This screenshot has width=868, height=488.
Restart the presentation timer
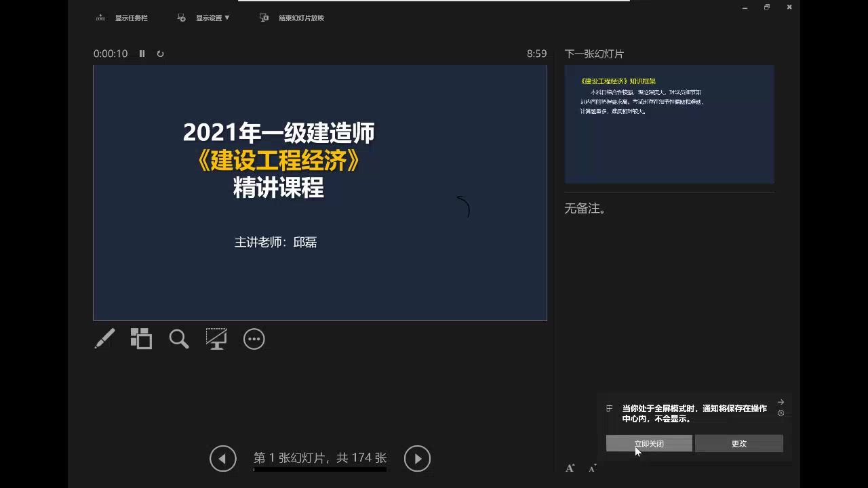tap(160, 54)
